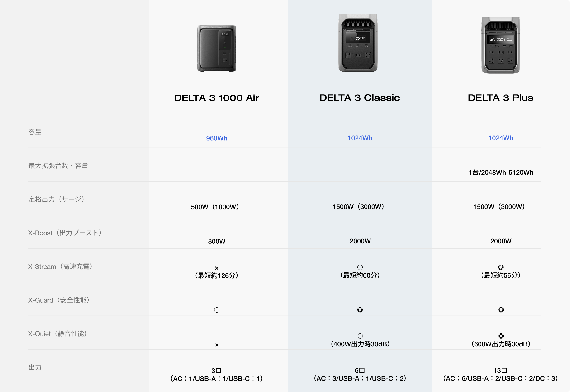Select the DELTA 3 Plus title
Image resolution: width=570 pixels, height=392 pixels.
500,98
